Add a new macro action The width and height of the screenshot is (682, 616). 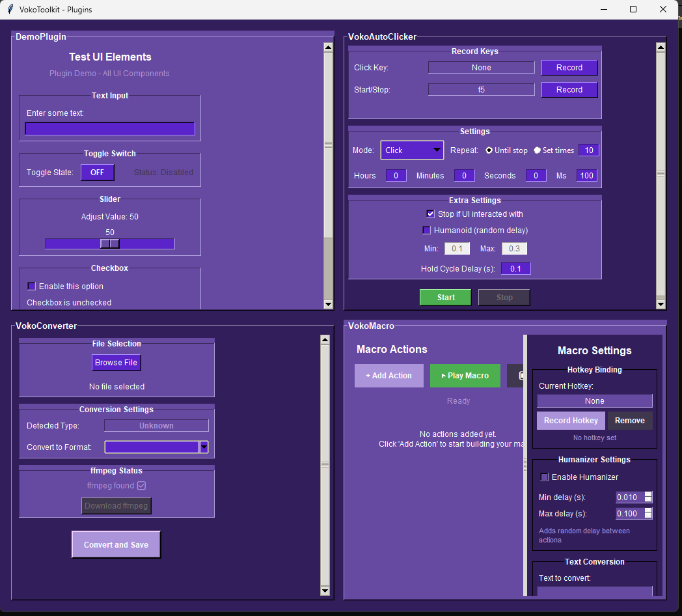click(x=389, y=376)
